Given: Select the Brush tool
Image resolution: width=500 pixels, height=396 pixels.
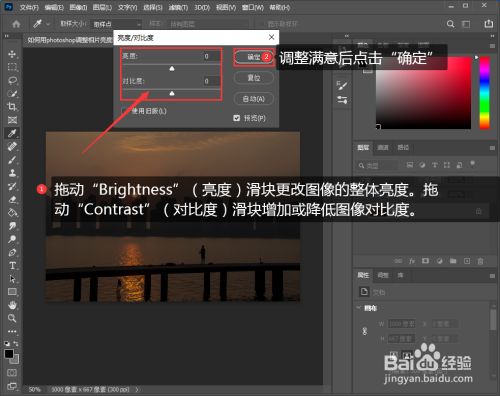Looking at the screenshot, I should tap(12, 160).
